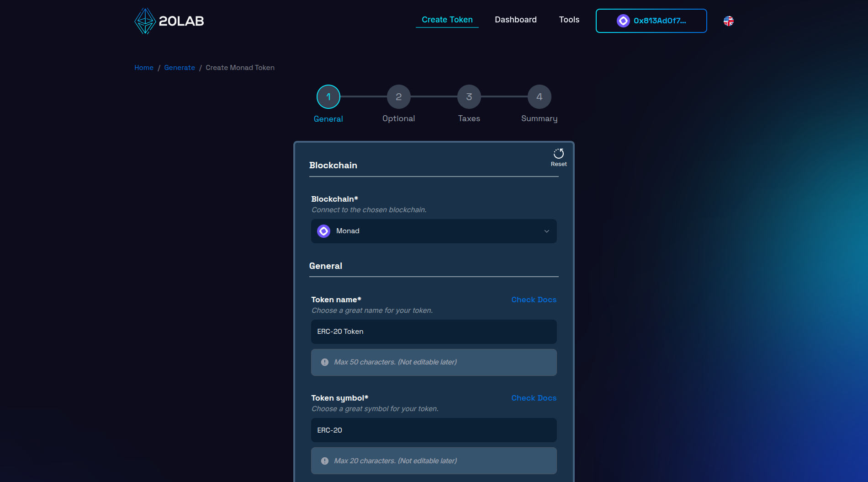The width and height of the screenshot is (868, 482).
Task: Click the Optional step label
Action: [x=398, y=118]
